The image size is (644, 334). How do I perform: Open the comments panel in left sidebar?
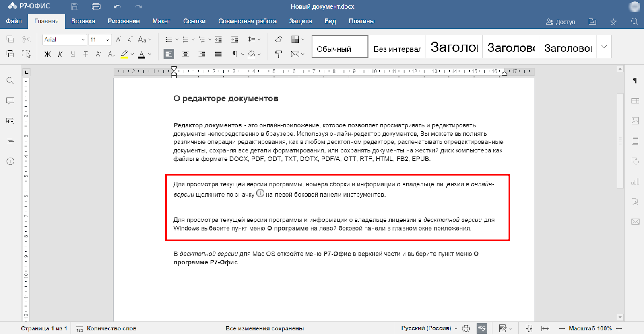[x=10, y=100]
